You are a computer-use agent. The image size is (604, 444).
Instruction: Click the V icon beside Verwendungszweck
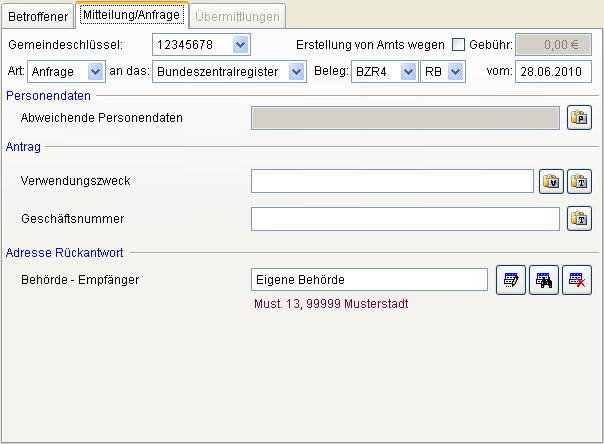552,181
